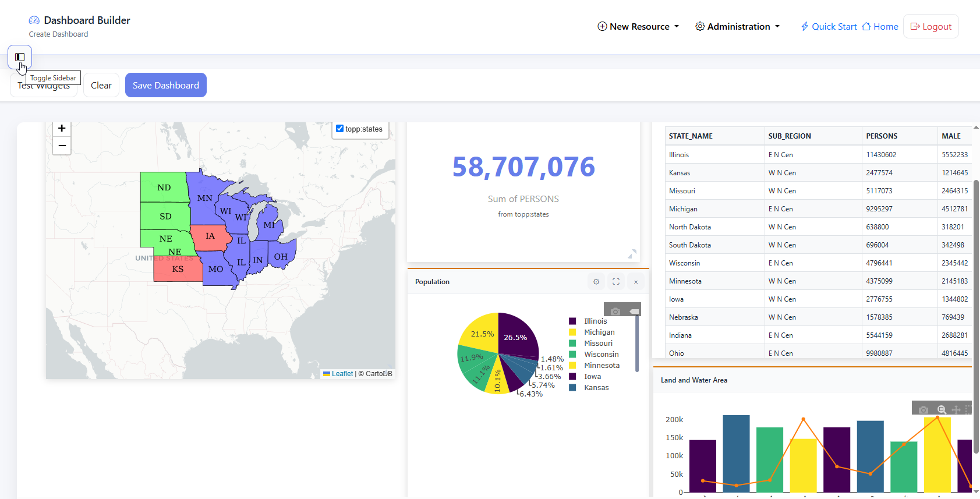The height and width of the screenshot is (499, 980).
Task: Open the New Resource dropdown
Action: [638, 27]
